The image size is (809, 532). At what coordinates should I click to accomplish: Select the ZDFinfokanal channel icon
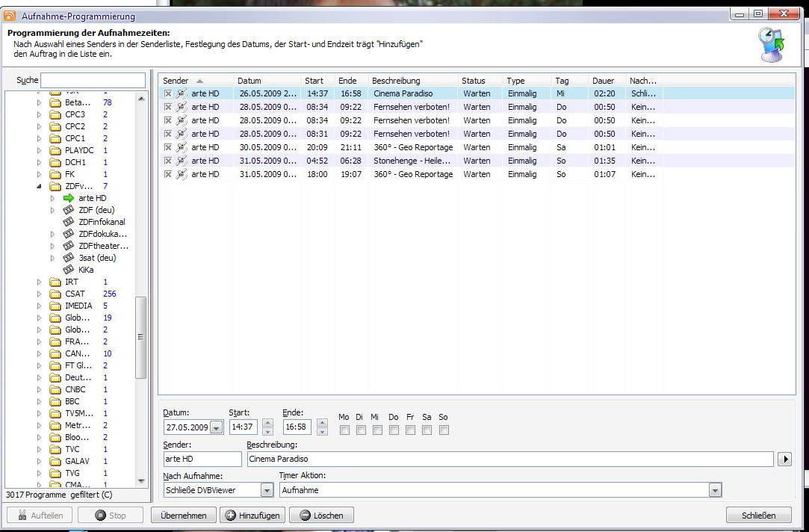click(x=69, y=222)
